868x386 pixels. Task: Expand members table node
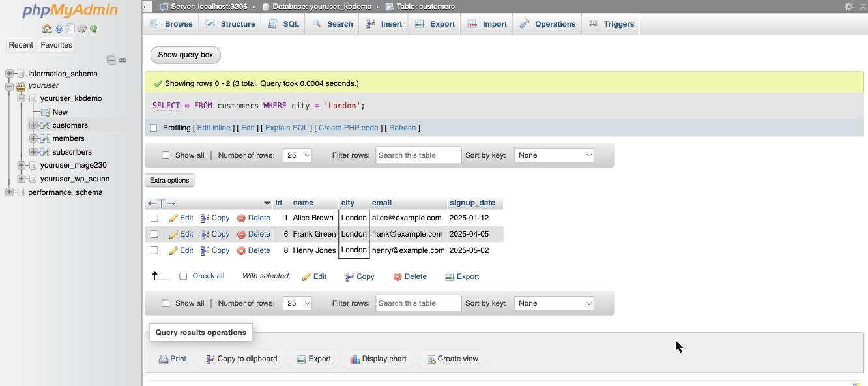(x=33, y=138)
